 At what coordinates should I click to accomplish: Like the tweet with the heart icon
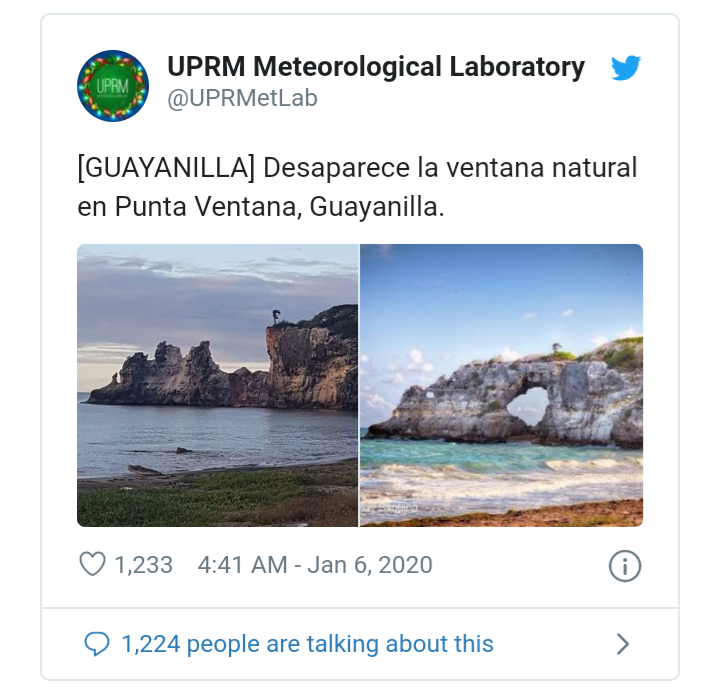coord(92,565)
